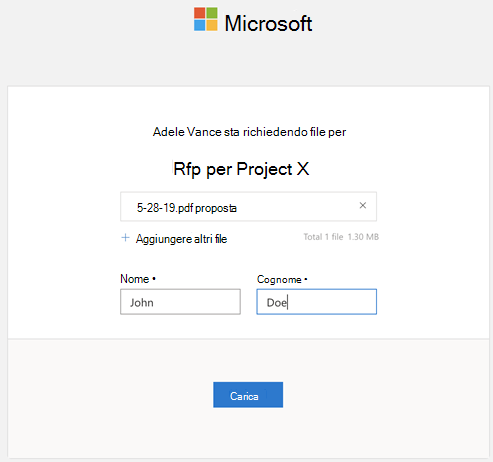The height and width of the screenshot is (462, 493).
Task: Focus the Nome field containing John
Action: (180, 302)
